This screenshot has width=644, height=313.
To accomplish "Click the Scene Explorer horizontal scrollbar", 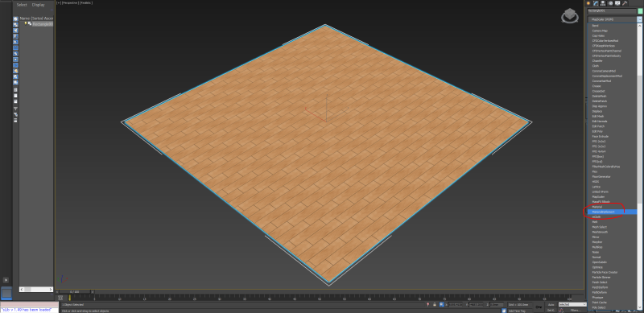I will point(36,289).
